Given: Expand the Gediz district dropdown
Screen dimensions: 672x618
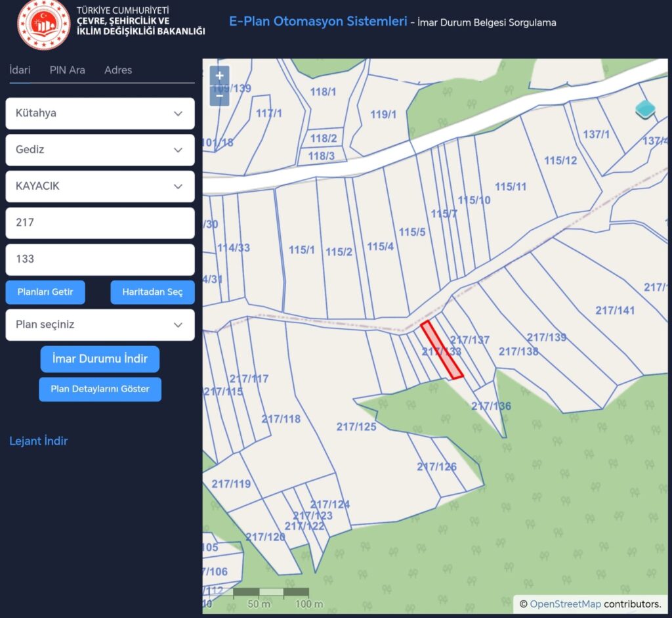Looking at the screenshot, I should pos(100,150).
